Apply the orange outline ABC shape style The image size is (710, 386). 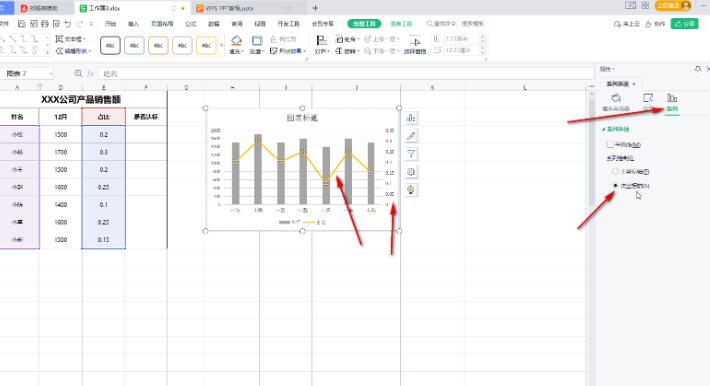pos(158,46)
